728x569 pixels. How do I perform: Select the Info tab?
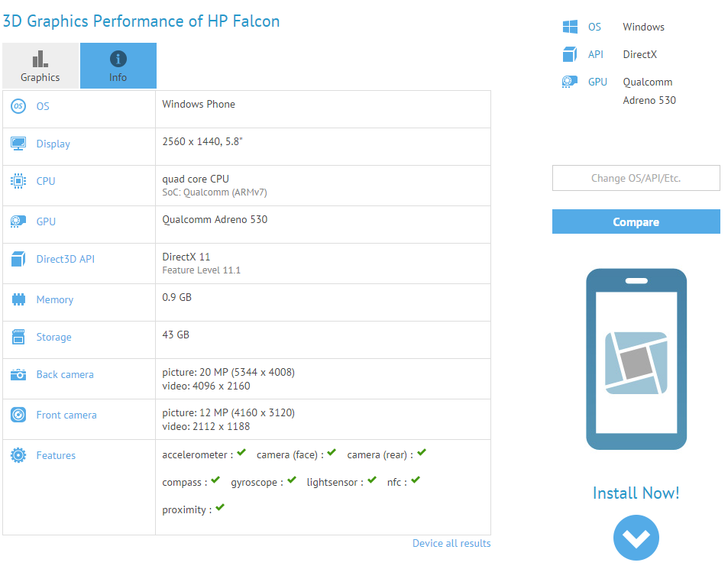click(118, 66)
